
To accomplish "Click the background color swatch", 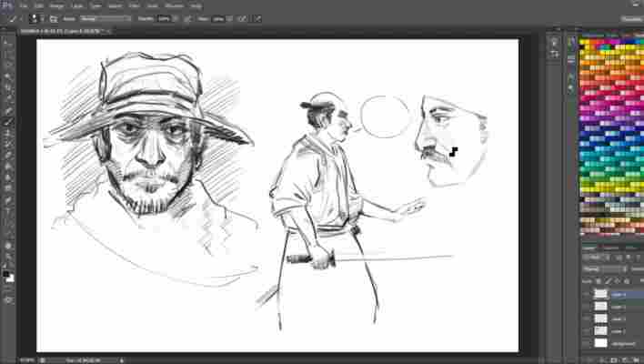I will click(x=10, y=279).
